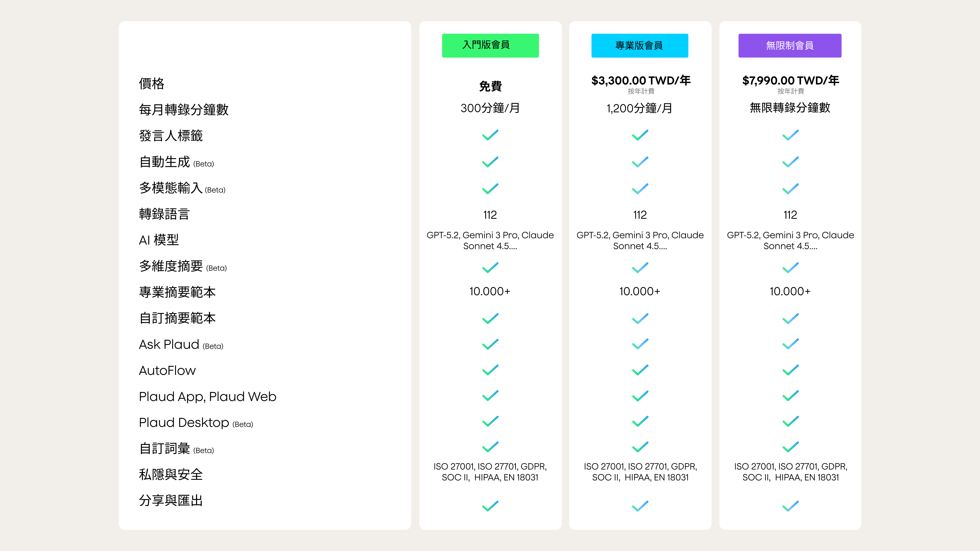Click 自訂詞彙 checkmark in the 入門版會員 column

point(490,447)
